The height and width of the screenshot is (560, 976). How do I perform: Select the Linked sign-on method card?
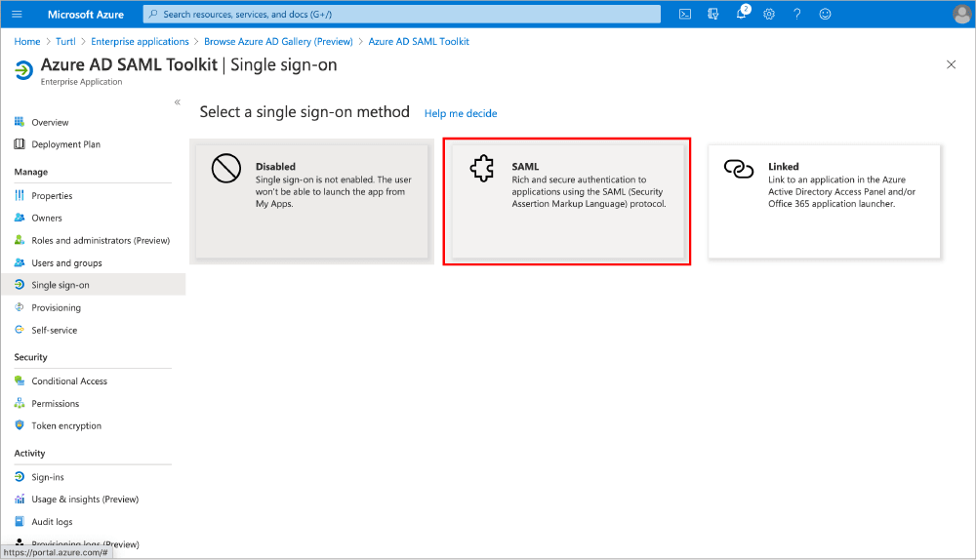pos(824,202)
